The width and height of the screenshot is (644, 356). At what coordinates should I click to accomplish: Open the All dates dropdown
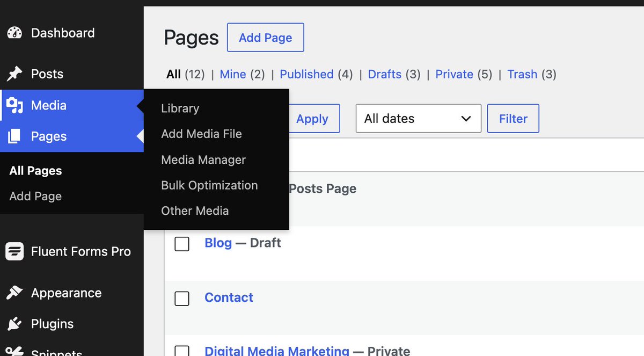click(419, 119)
